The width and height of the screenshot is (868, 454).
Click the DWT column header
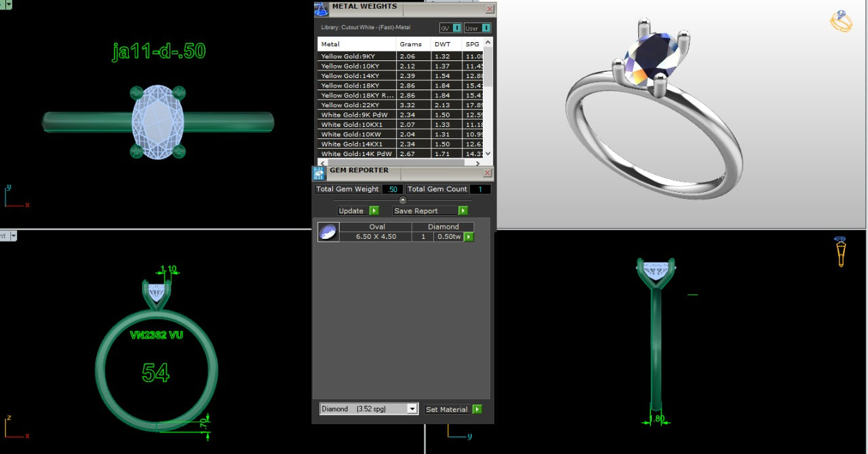point(446,44)
